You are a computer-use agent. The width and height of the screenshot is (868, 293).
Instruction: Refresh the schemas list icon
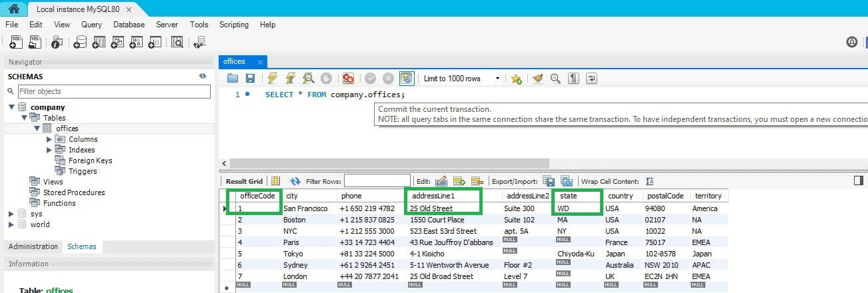click(203, 77)
